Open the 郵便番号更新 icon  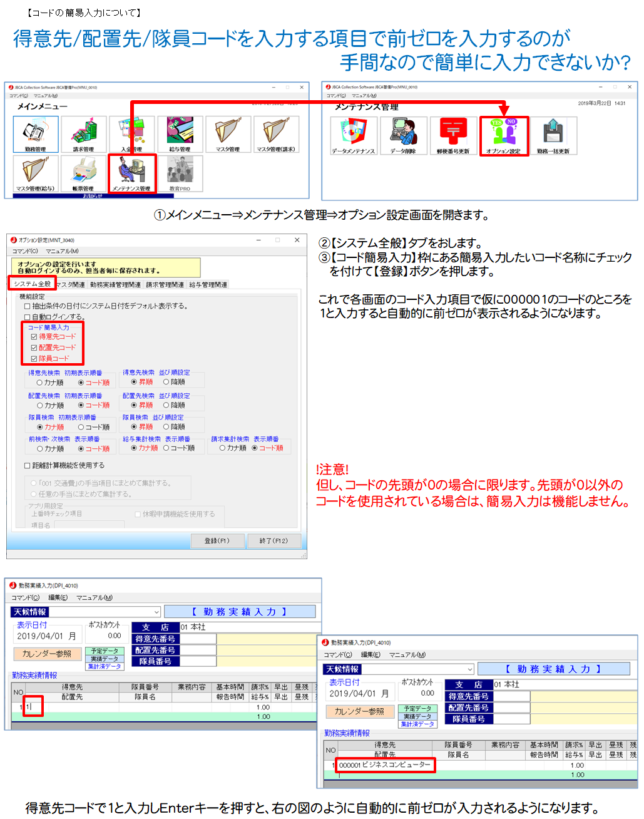(x=453, y=135)
